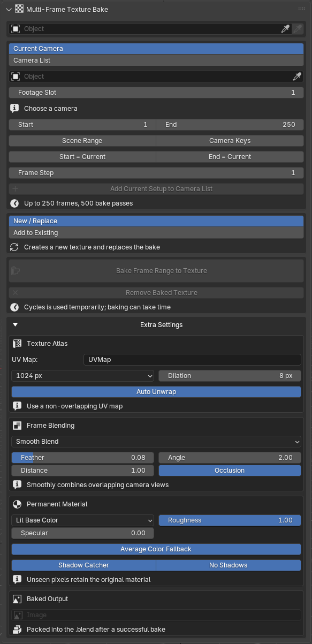Viewport: 312px width, 644px height.
Task: Open the Smooth Blend dropdown
Action: (156, 442)
